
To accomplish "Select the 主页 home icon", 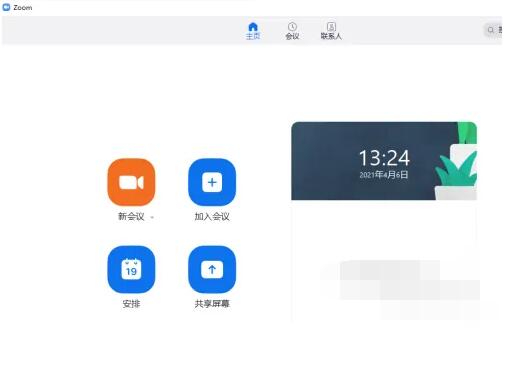I will (253, 27).
